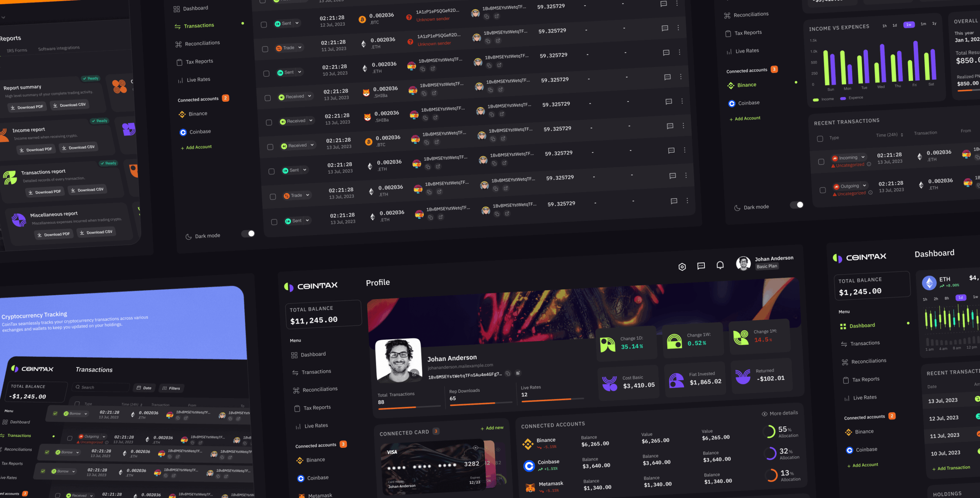Click Johan Anderson avatar in Profile header
Viewport: 980px width, 498px height.
pyautogui.click(x=743, y=264)
